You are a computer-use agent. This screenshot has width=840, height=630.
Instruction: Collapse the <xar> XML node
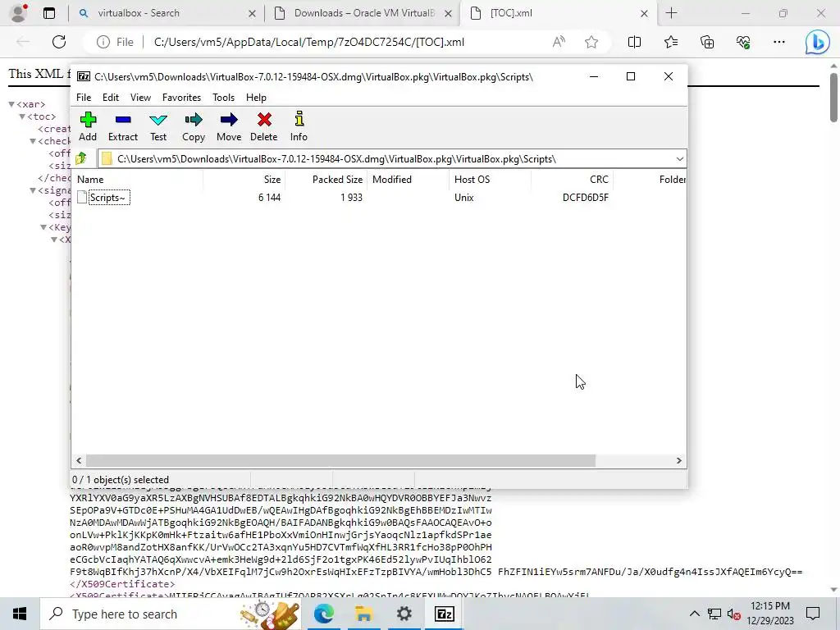11,104
